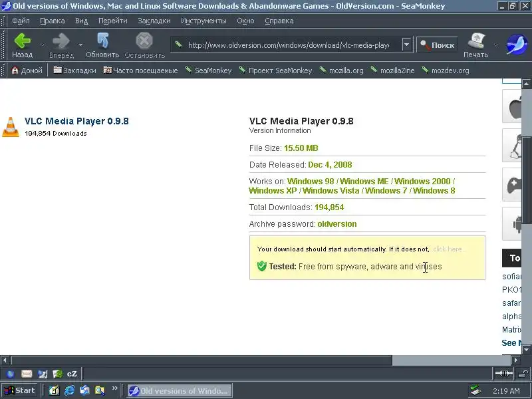Open the Apple platform sidebar icon
Viewport: 532px width, 399px height.
coord(512,106)
